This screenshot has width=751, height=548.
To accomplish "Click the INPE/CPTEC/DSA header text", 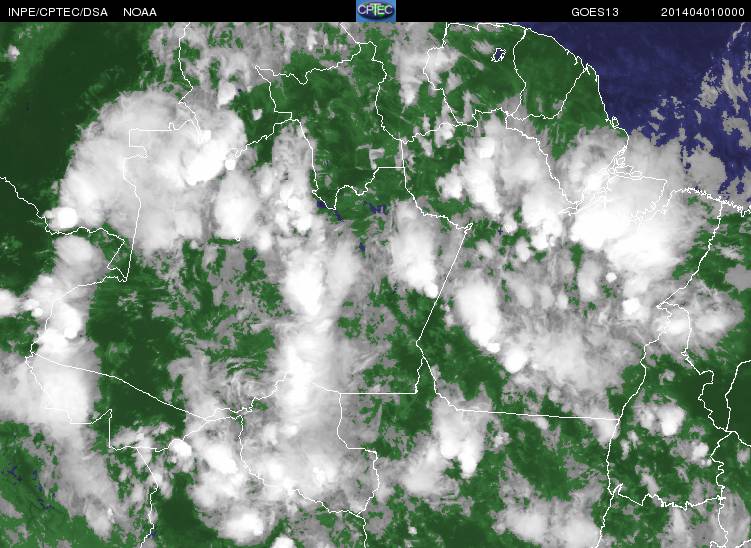I will pos(58,12).
